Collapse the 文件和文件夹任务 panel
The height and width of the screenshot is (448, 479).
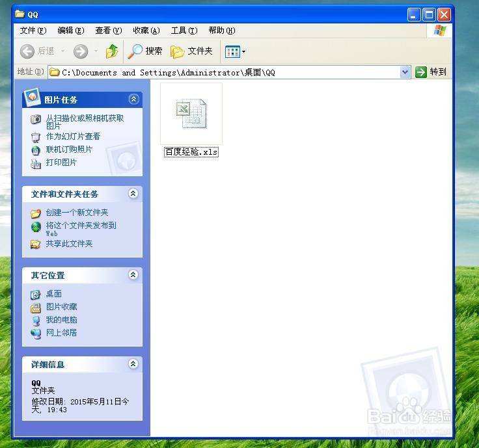click(133, 194)
